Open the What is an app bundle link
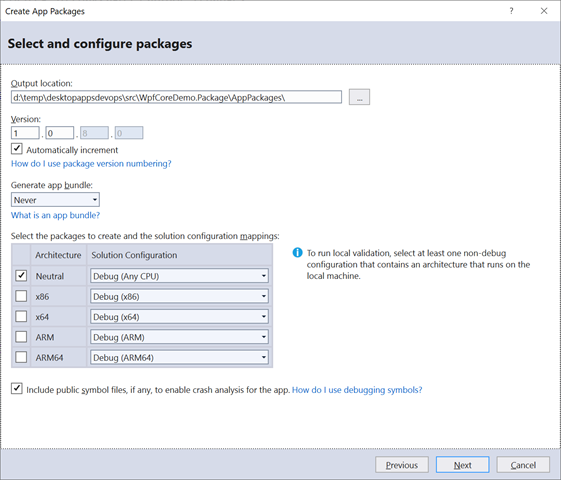 tap(55, 215)
